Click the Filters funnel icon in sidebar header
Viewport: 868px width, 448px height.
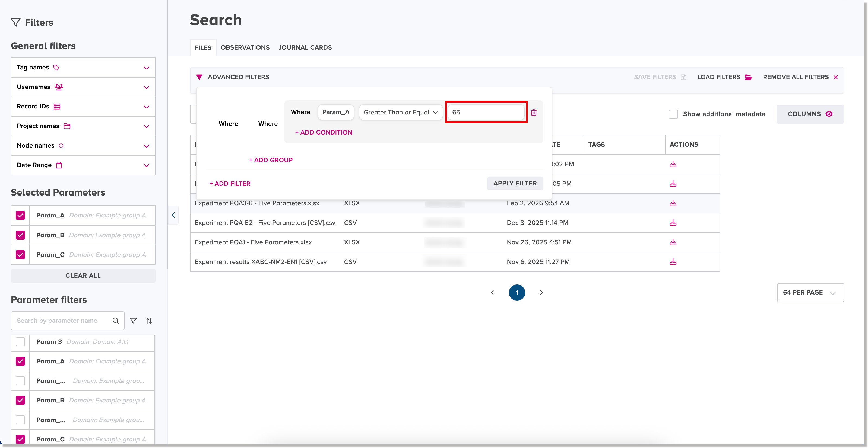pyautogui.click(x=16, y=23)
